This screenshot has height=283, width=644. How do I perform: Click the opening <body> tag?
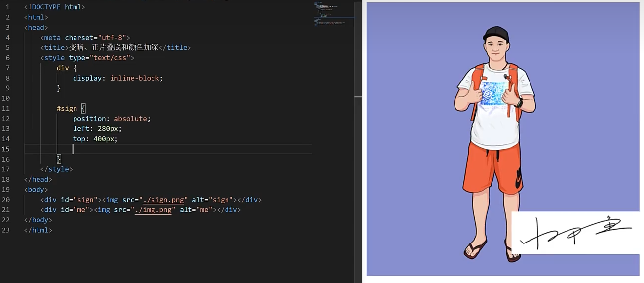[36, 190]
